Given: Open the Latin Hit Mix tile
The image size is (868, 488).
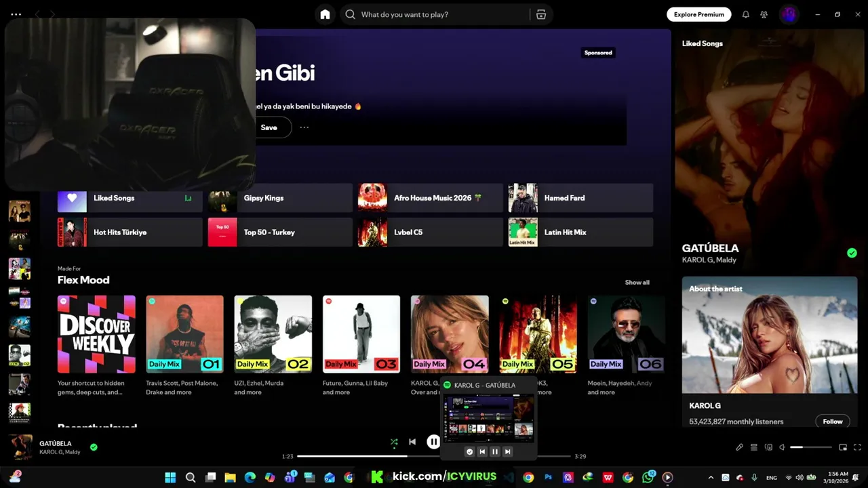Looking at the screenshot, I should pyautogui.click(x=580, y=232).
